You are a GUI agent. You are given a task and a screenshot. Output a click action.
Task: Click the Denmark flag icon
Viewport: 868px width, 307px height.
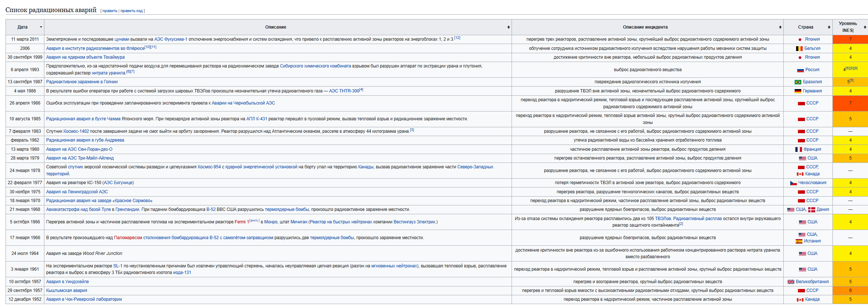[812, 210]
